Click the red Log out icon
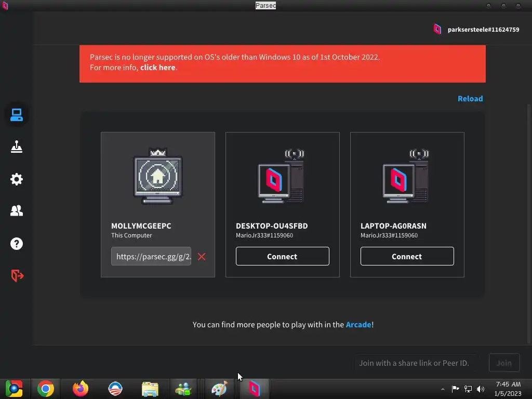This screenshot has width=532, height=399. 17,275
